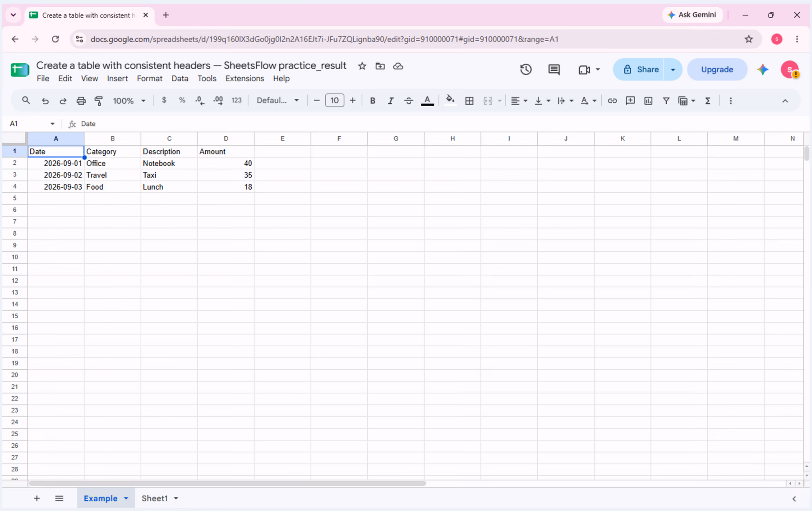Open version history clock icon
The width and height of the screenshot is (812, 511).
[526, 70]
